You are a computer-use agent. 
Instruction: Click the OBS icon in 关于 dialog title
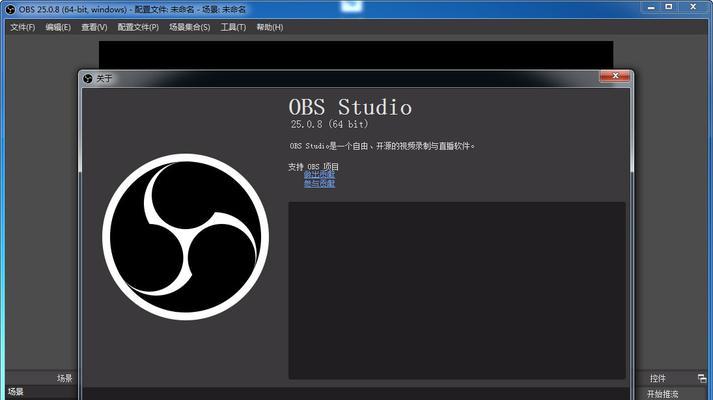(x=88, y=78)
